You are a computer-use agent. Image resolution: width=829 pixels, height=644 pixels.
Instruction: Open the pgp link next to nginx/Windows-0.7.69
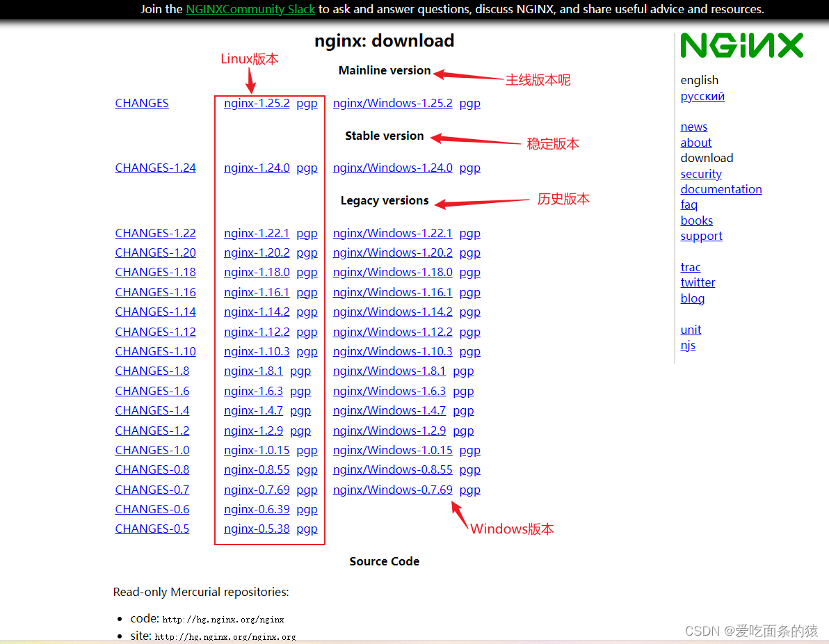pos(469,490)
